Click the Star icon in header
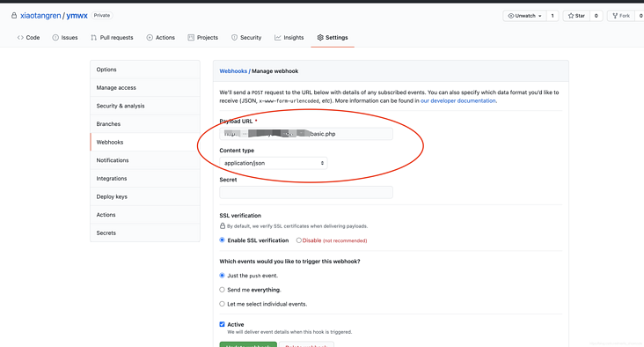This screenshot has height=347, width=644. pos(571,16)
